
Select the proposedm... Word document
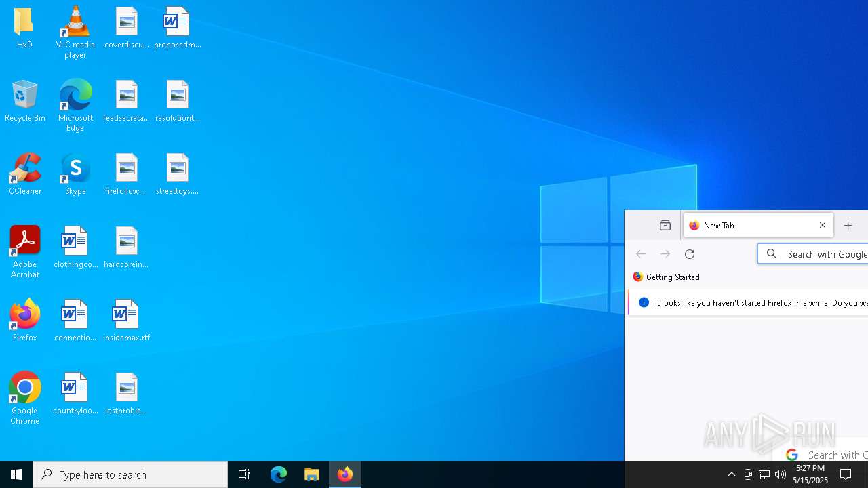click(x=177, y=27)
